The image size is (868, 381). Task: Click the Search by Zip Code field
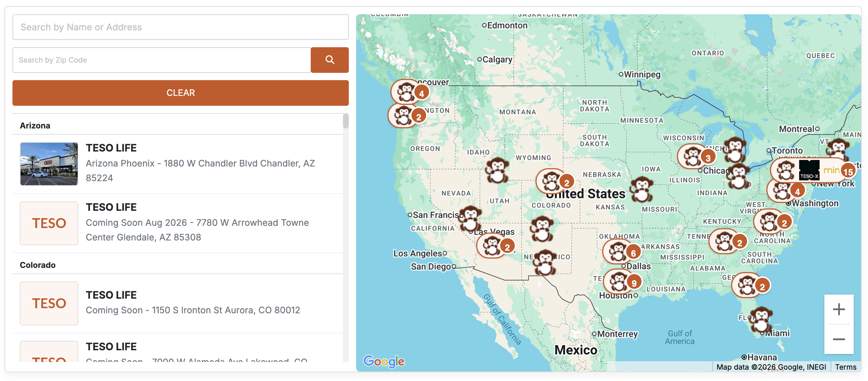point(162,60)
